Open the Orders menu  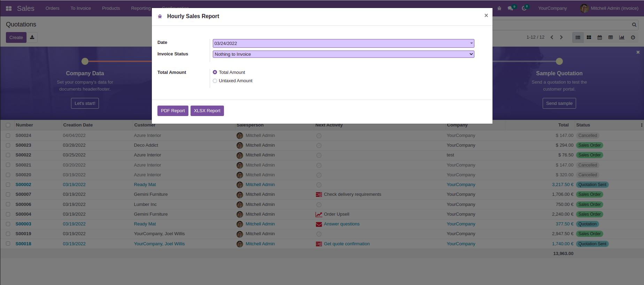53,8
